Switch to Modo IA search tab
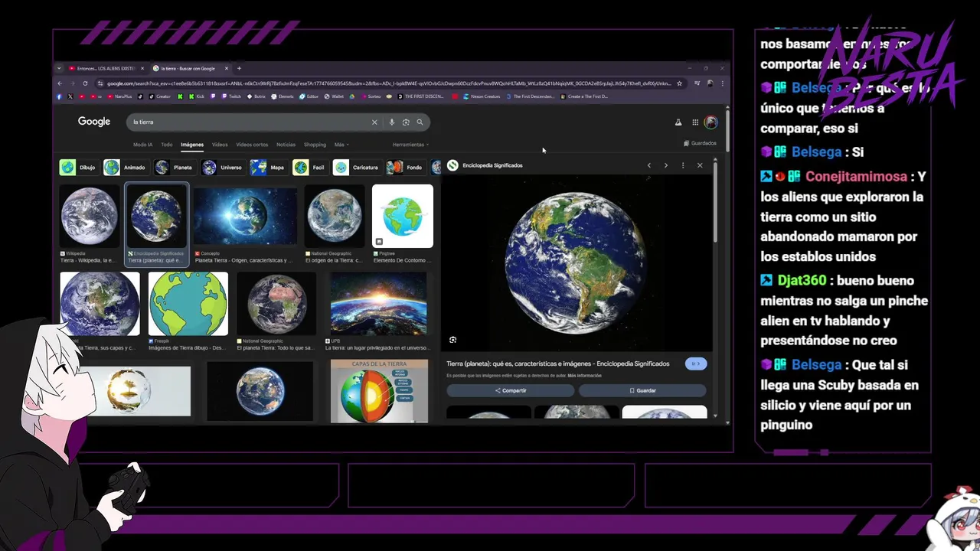The image size is (980, 551). (143, 145)
